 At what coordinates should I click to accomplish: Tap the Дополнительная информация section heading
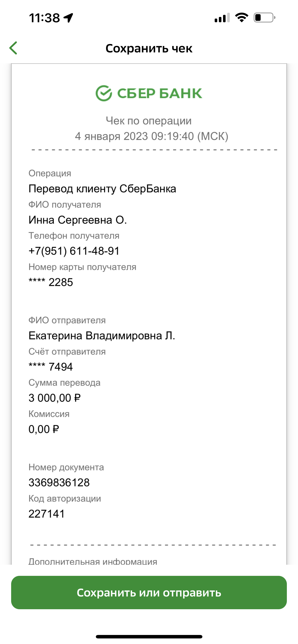coord(93,561)
